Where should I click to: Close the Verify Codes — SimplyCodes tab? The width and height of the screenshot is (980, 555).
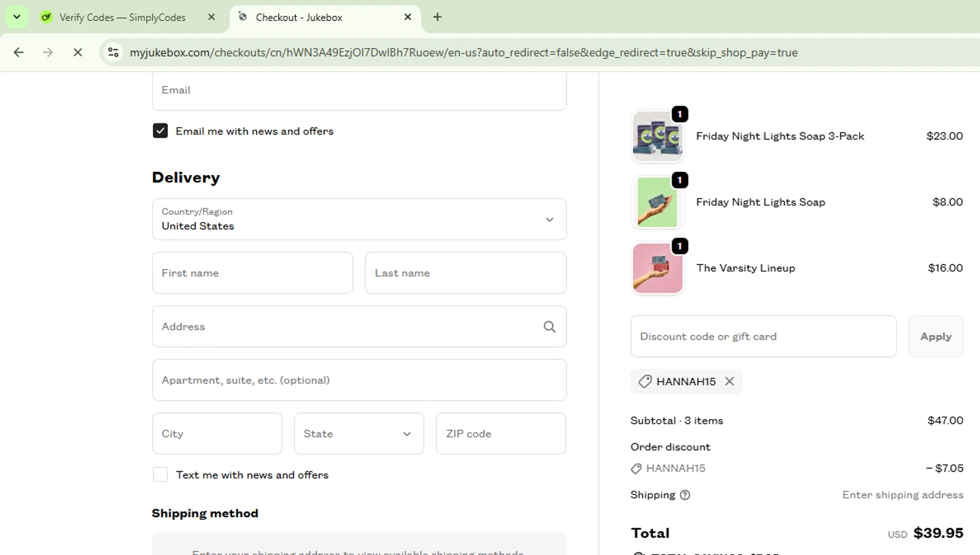[211, 18]
